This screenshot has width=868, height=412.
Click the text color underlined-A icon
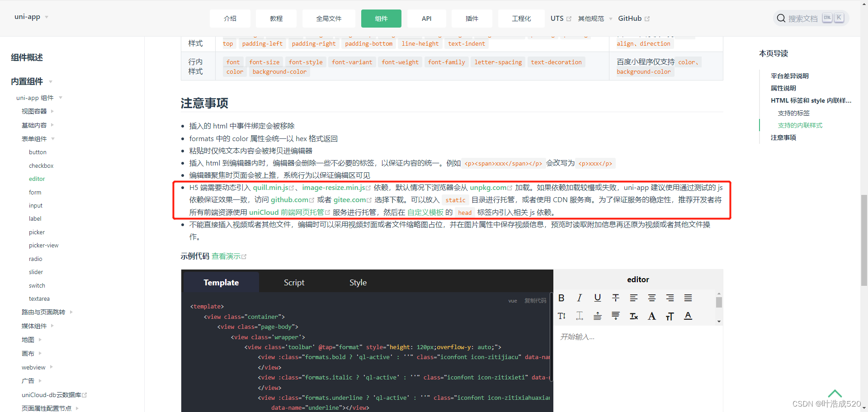point(688,316)
